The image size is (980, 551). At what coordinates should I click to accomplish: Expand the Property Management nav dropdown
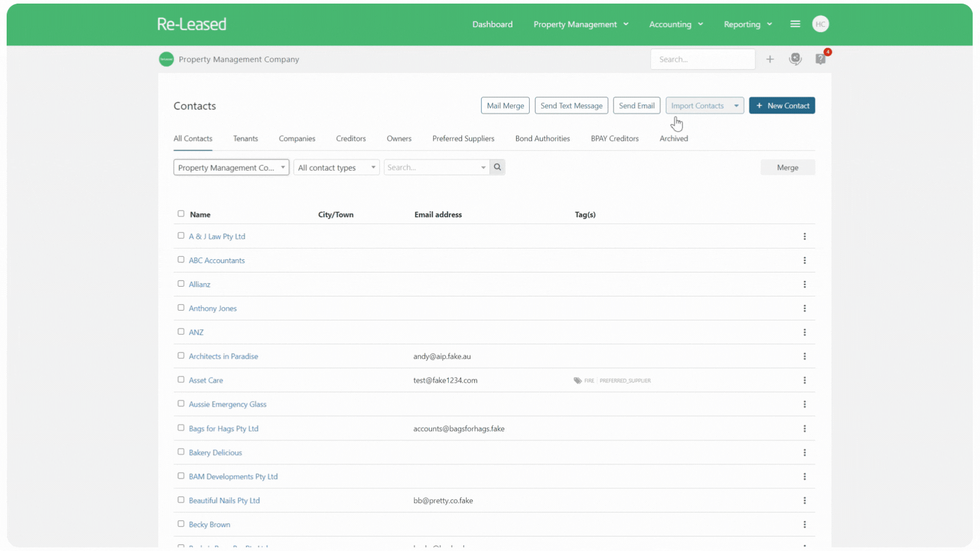click(x=581, y=24)
